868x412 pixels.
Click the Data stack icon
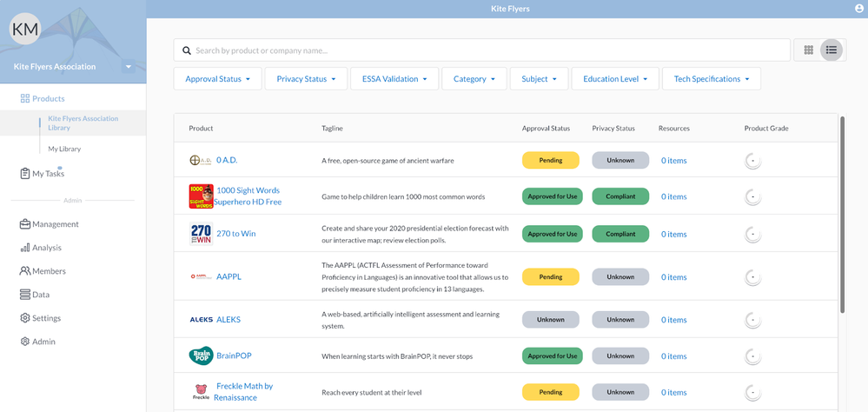point(25,295)
